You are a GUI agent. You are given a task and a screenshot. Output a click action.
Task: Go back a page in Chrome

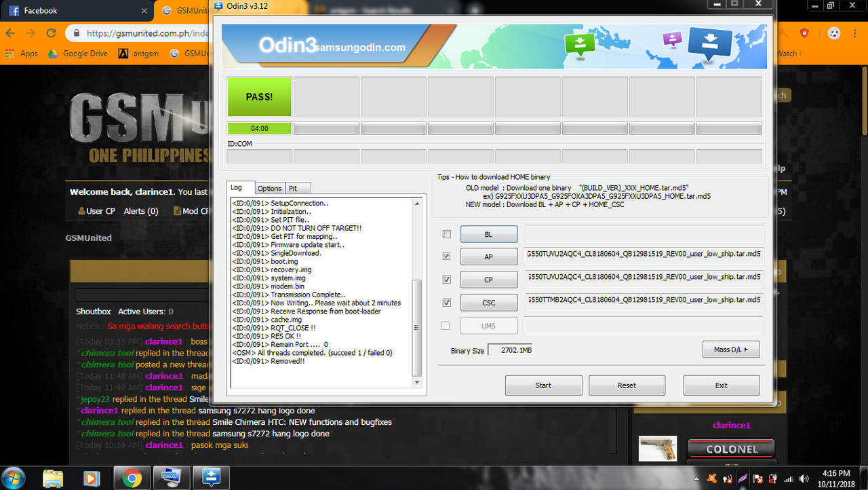[12, 33]
